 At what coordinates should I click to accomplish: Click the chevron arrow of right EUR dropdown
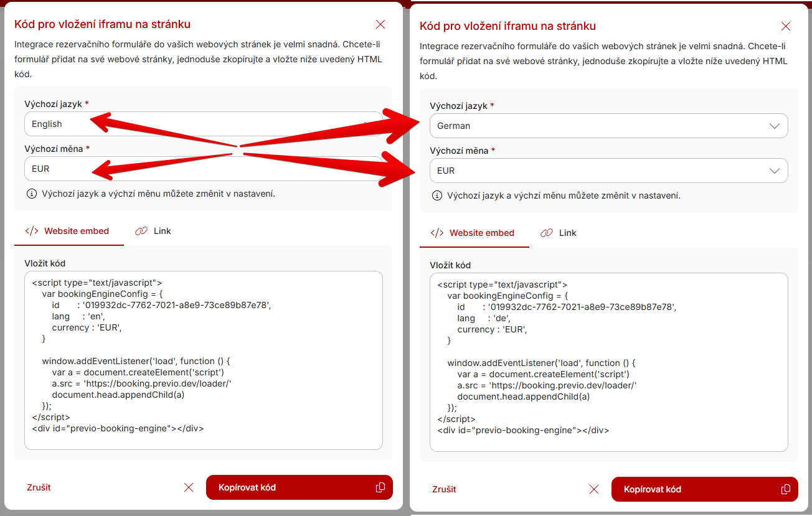click(775, 171)
